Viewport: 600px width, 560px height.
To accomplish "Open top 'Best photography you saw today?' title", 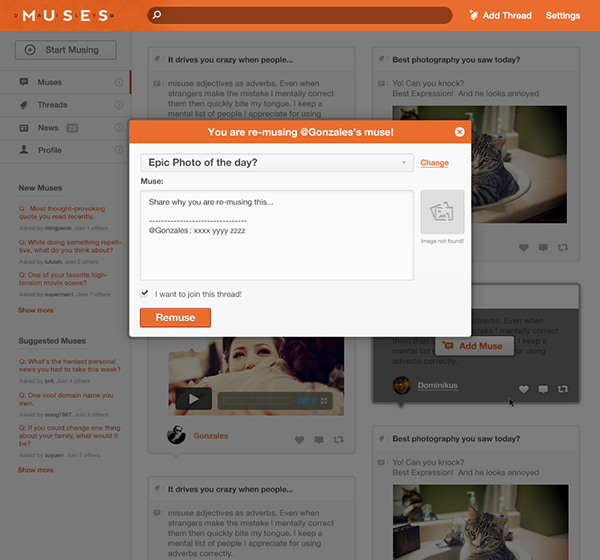I will 456,60.
